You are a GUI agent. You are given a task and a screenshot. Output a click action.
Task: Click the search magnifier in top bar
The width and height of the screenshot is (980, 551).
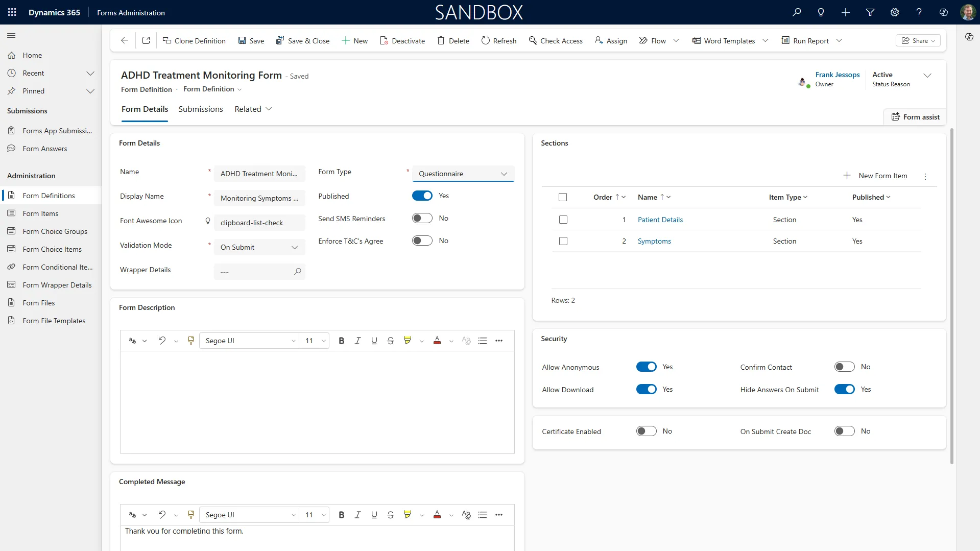coord(796,12)
